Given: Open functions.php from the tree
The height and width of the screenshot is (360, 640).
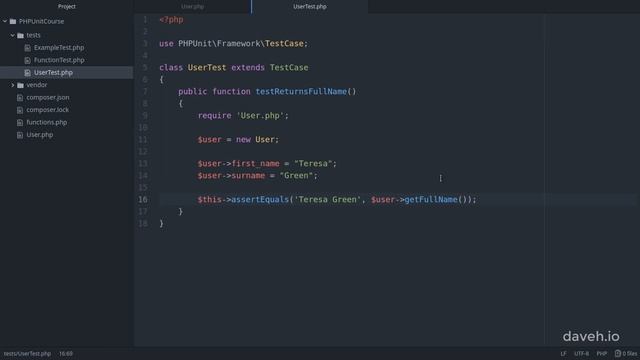Looking at the screenshot, I should pyautogui.click(x=47, y=122).
